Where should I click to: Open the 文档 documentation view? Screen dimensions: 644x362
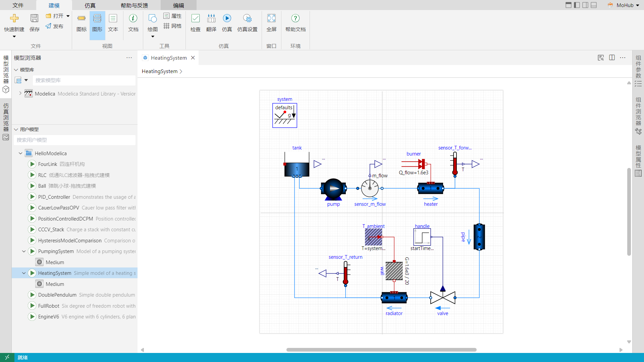coord(133,23)
